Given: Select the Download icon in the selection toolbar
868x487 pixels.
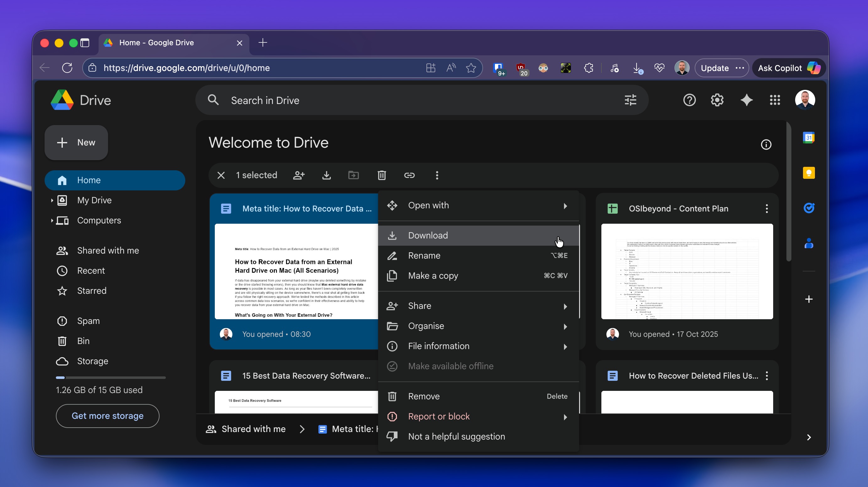Looking at the screenshot, I should pos(327,175).
